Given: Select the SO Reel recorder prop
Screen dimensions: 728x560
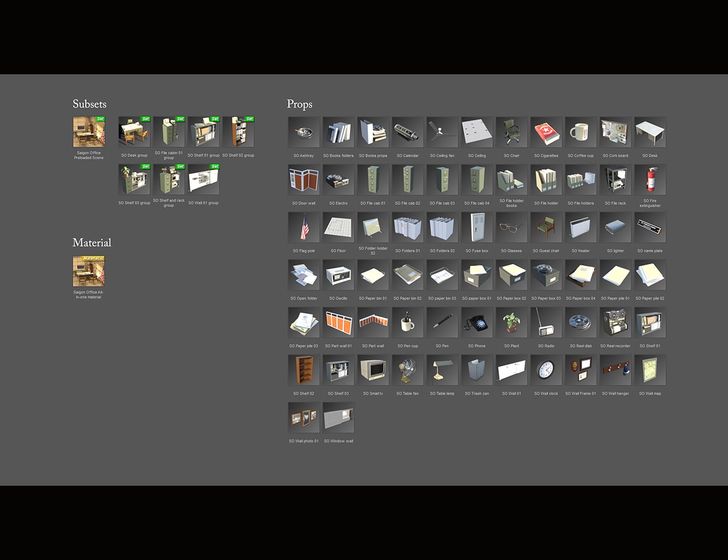Looking at the screenshot, I should [615, 323].
